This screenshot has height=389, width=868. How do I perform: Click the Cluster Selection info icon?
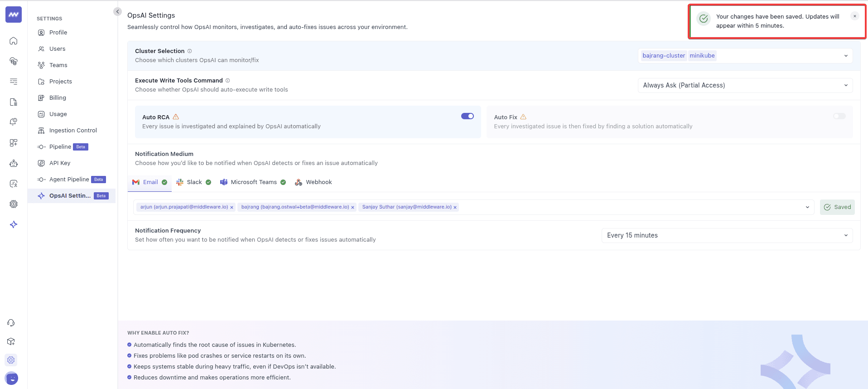tap(190, 51)
